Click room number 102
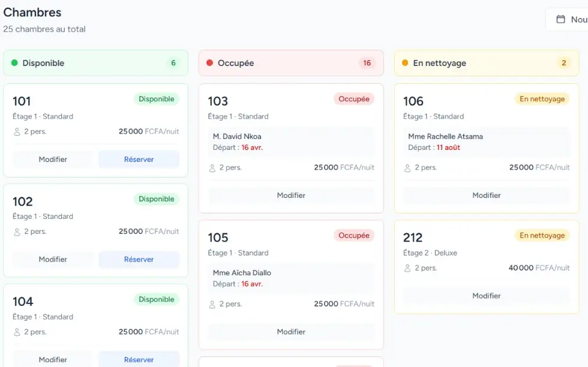The height and width of the screenshot is (367, 588). [x=23, y=201]
